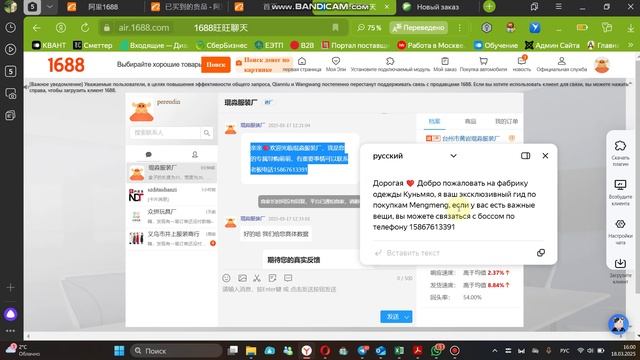This screenshot has height=360, width=640.
Task: Click the browser back arrow
Action: 37,28
